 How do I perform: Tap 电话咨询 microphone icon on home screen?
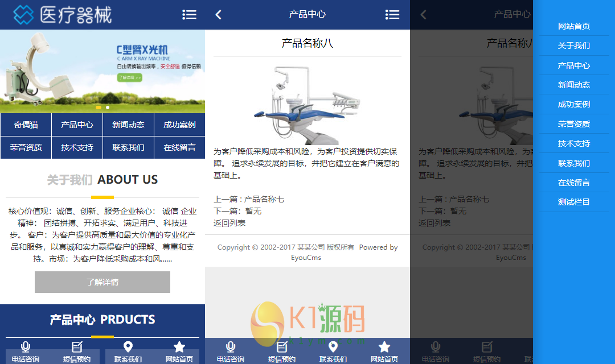tap(26, 347)
